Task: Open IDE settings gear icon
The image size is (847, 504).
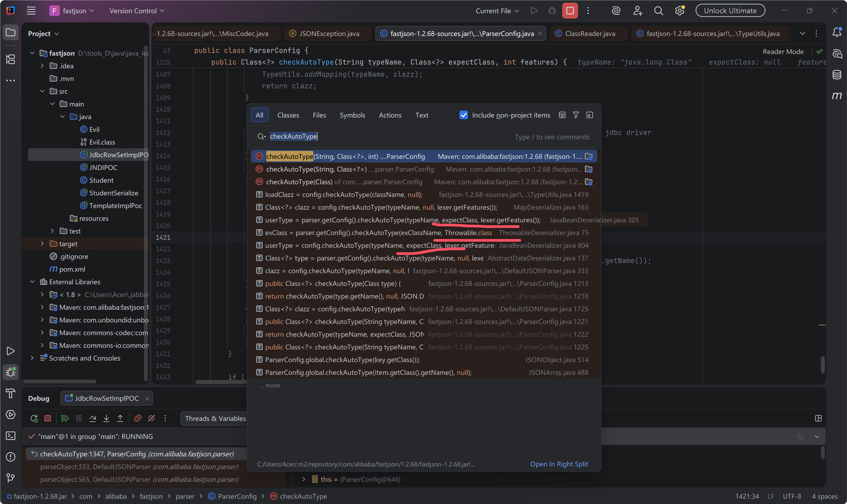Action: click(679, 11)
